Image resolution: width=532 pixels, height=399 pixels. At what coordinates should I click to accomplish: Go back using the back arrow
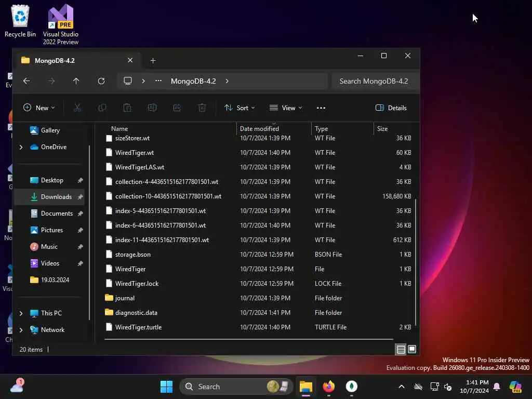(26, 81)
